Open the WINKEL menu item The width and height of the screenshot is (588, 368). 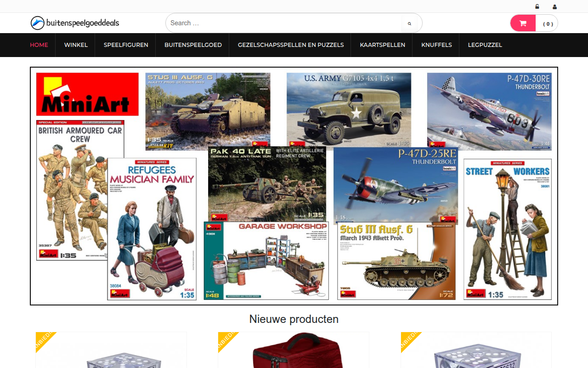click(76, 45)
